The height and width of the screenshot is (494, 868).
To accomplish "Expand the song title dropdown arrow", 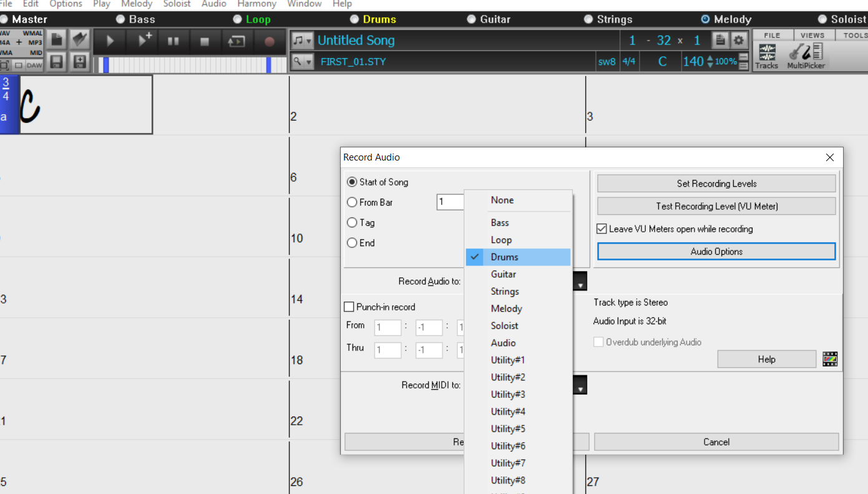I will tap(310, 41).
